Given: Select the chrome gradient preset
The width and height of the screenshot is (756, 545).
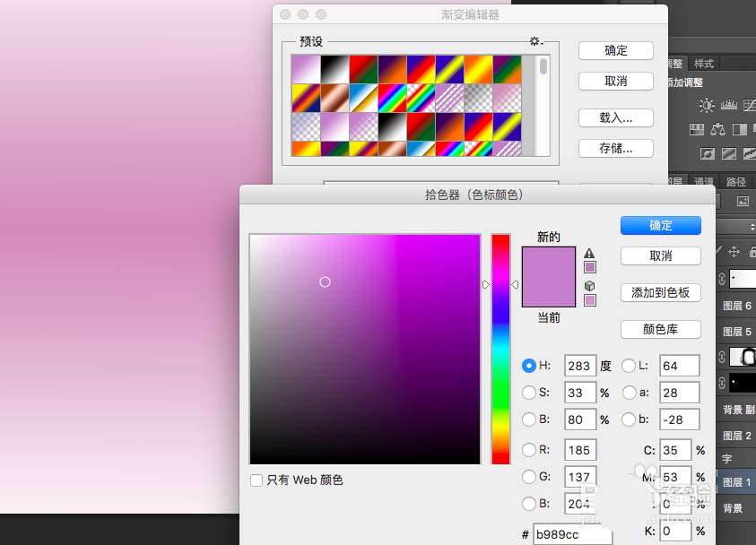Looking at the screenshot, I should tap(363, 99).
